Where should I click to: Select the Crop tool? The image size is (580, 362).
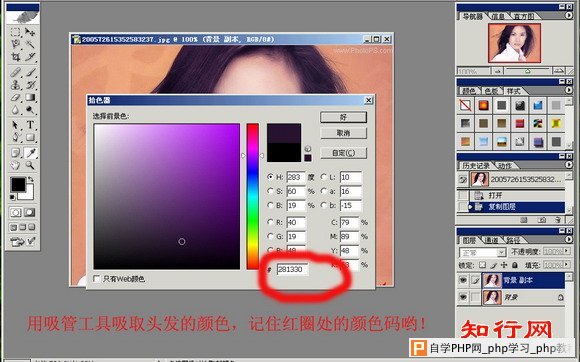click(15, 57)
